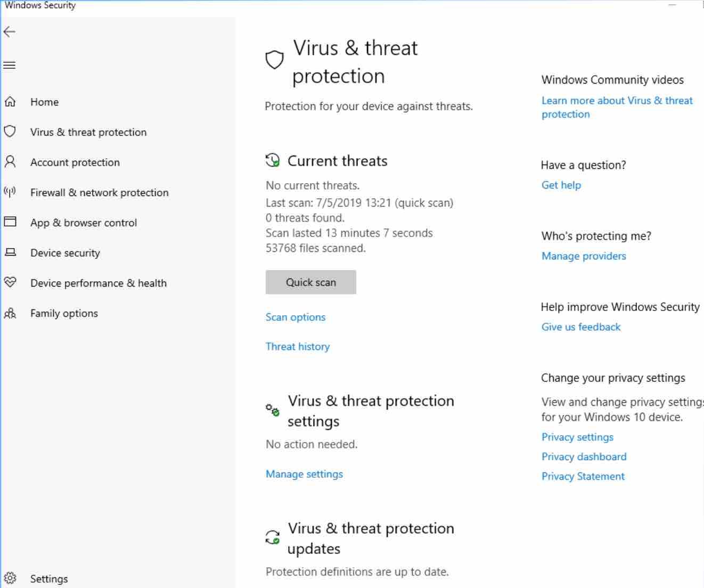Click the Account protection person icon
704x588 pixels.
[10, 162]
